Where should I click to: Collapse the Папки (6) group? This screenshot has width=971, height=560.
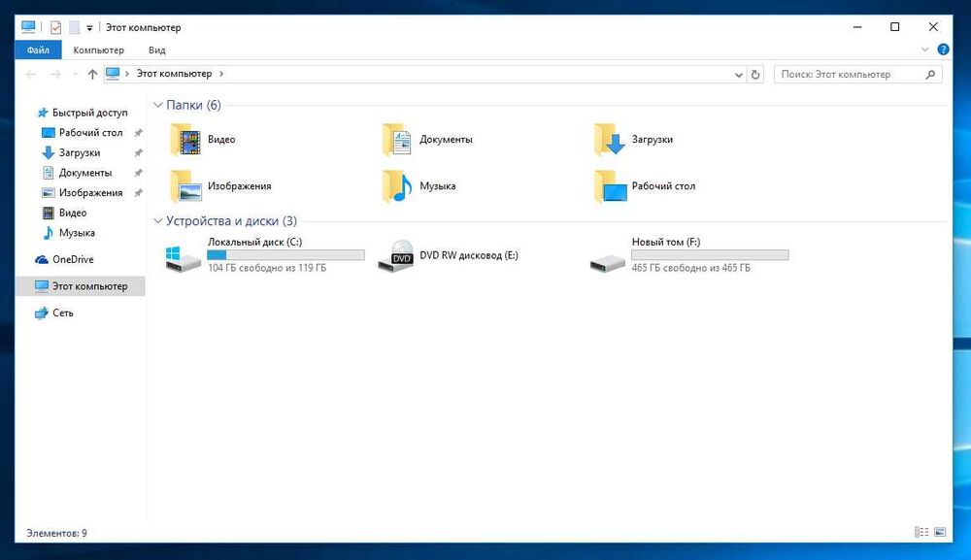pyautogui.click(x=158, y=105)
